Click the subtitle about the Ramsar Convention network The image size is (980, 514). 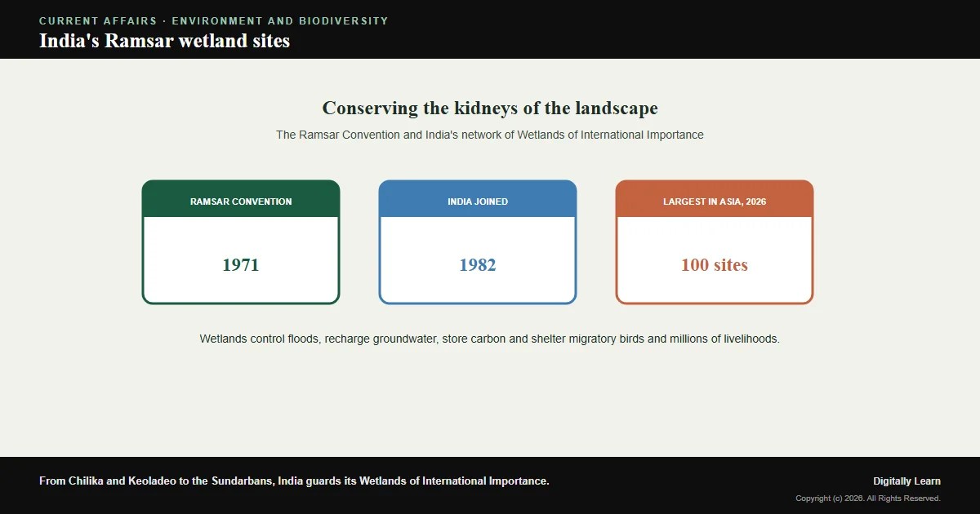pyautogui.click(x=490, y=135)
